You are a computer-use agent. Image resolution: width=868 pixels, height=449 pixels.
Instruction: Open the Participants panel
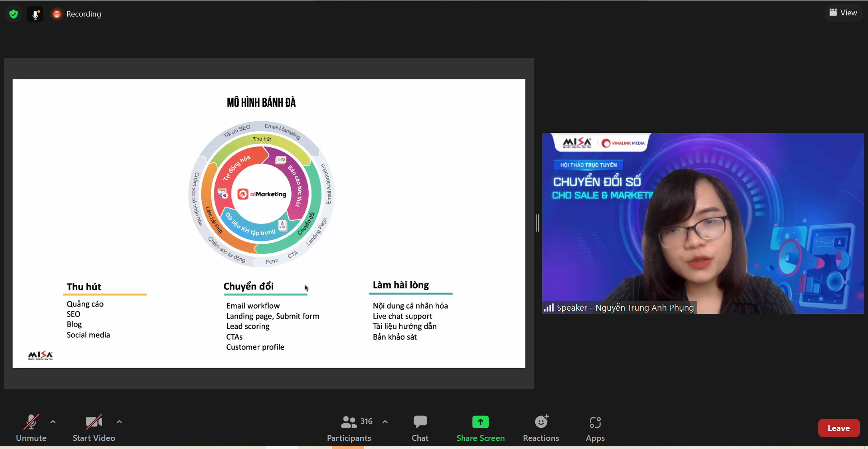[349, 428]
